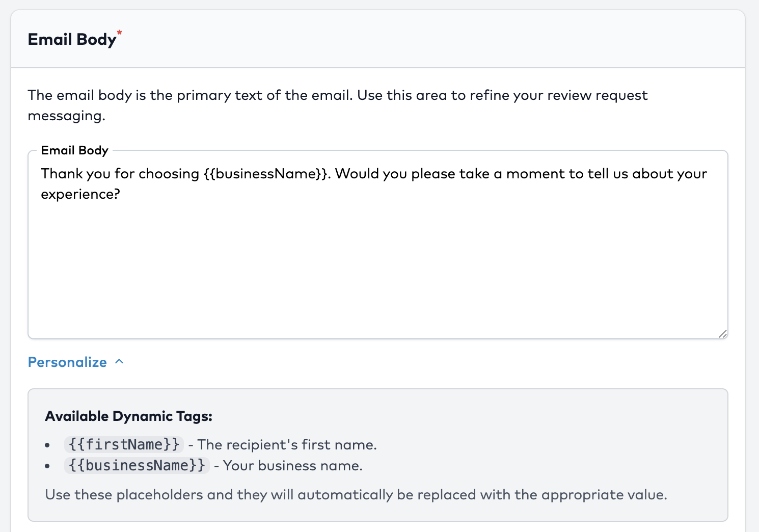This screenshot has width=759, height=532.
Task: Click the placeholder replacement helper text
Action: coord(356,495)
